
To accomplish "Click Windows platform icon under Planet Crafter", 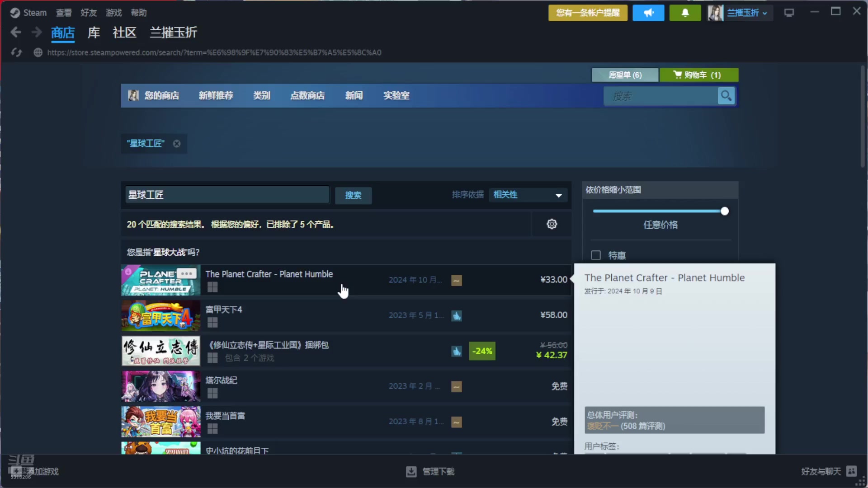I will (x=212, y=287).
